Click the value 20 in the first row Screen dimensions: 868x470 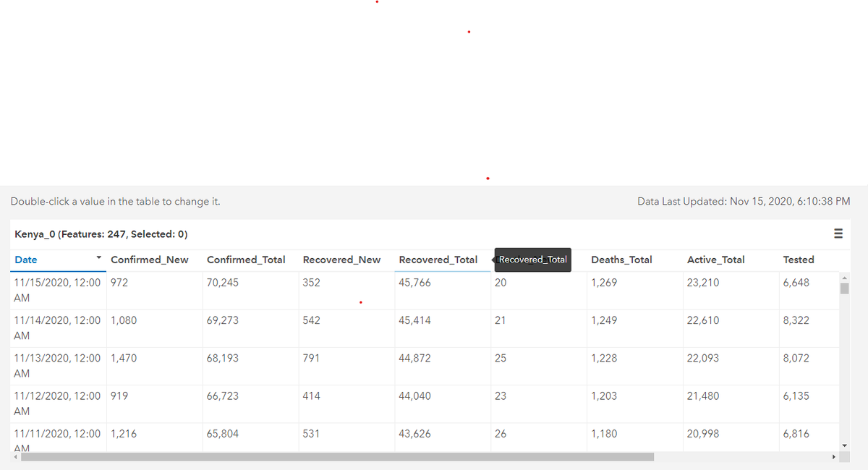pos(501,283)
